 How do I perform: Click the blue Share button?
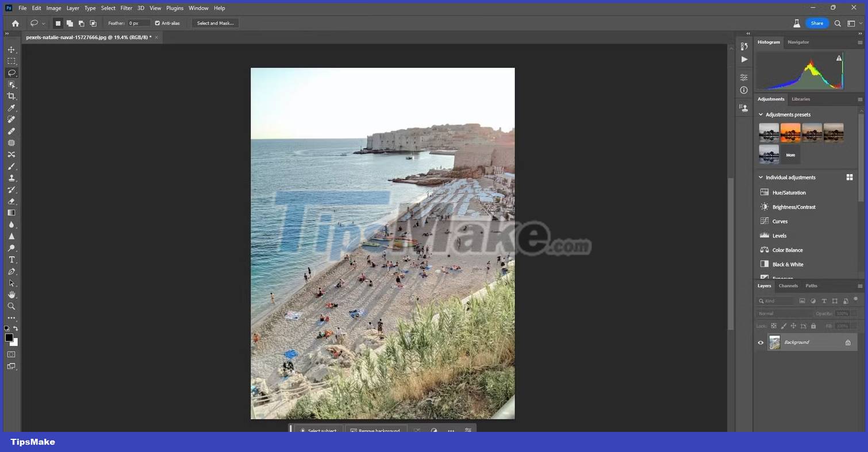tap(817, 23)
